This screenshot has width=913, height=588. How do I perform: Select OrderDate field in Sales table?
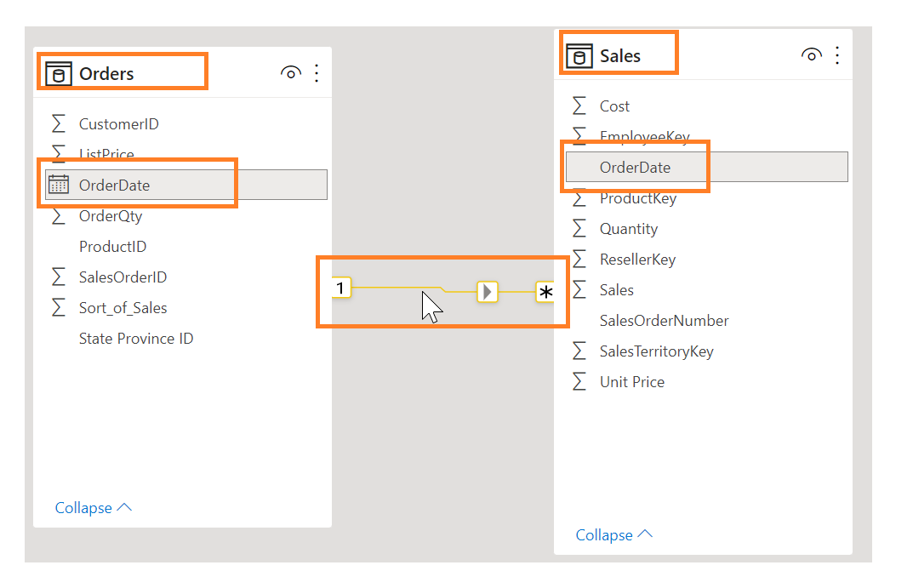pos(706,167)
